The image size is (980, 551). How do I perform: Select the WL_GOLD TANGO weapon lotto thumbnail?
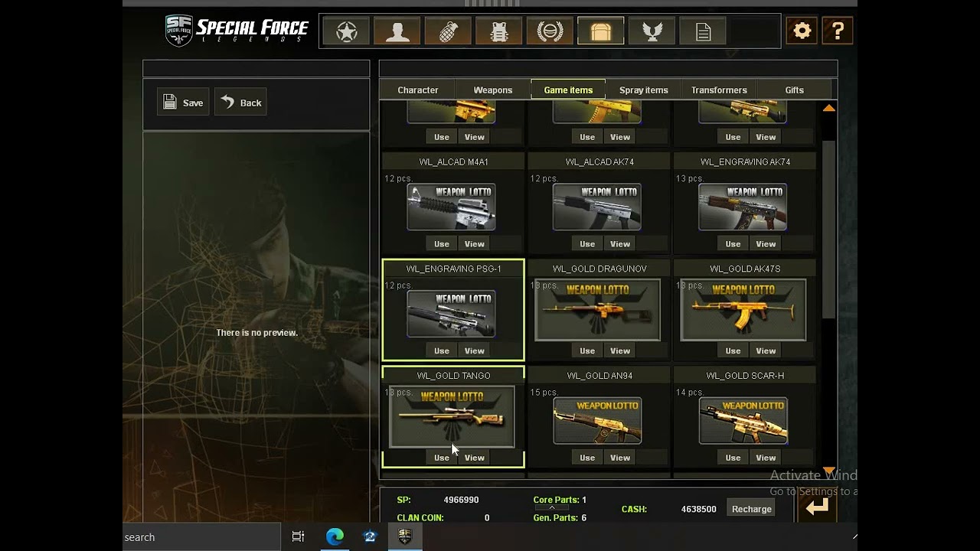[452, 417]
